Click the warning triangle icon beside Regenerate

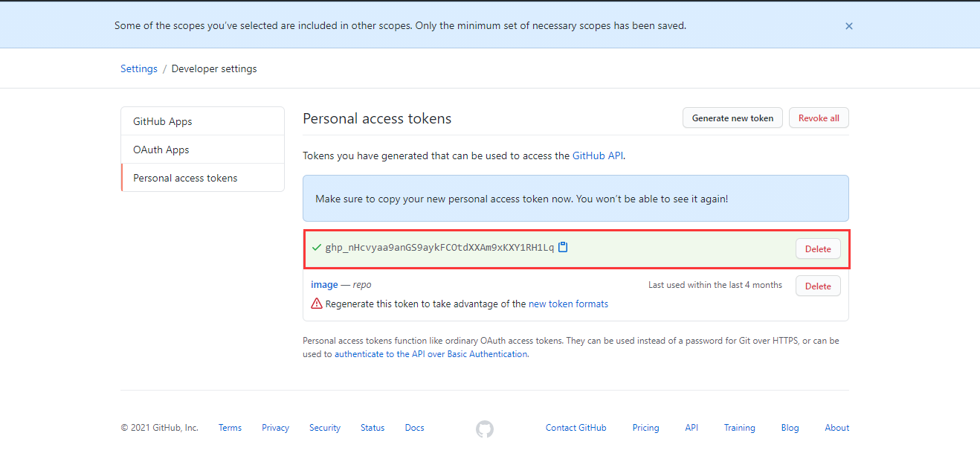point(317,304)
